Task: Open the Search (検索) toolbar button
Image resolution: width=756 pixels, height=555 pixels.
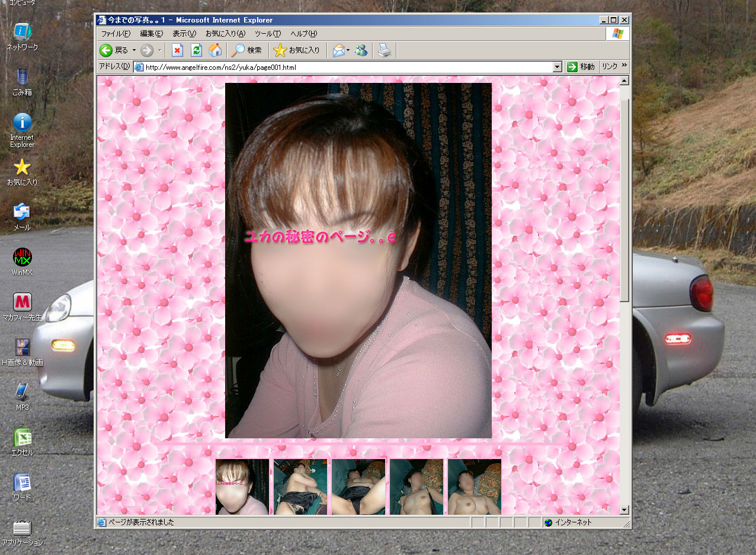Action: [x=246, y=50]
